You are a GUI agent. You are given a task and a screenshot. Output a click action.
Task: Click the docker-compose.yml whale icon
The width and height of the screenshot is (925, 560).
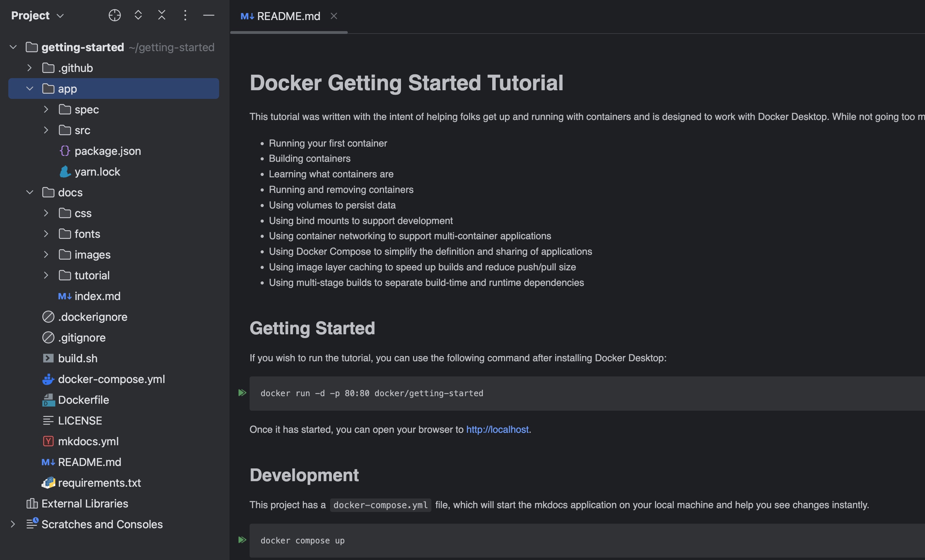[48, 380]
